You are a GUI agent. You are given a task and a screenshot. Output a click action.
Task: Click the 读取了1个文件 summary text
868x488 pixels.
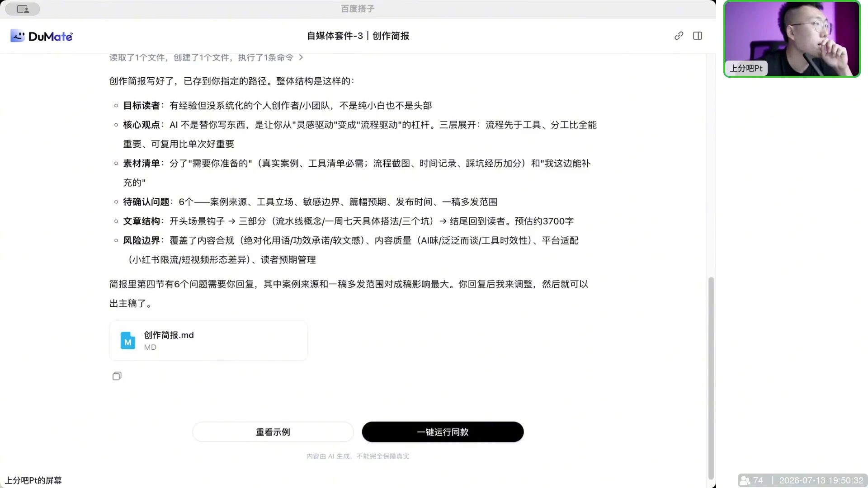tap(201, 57)
